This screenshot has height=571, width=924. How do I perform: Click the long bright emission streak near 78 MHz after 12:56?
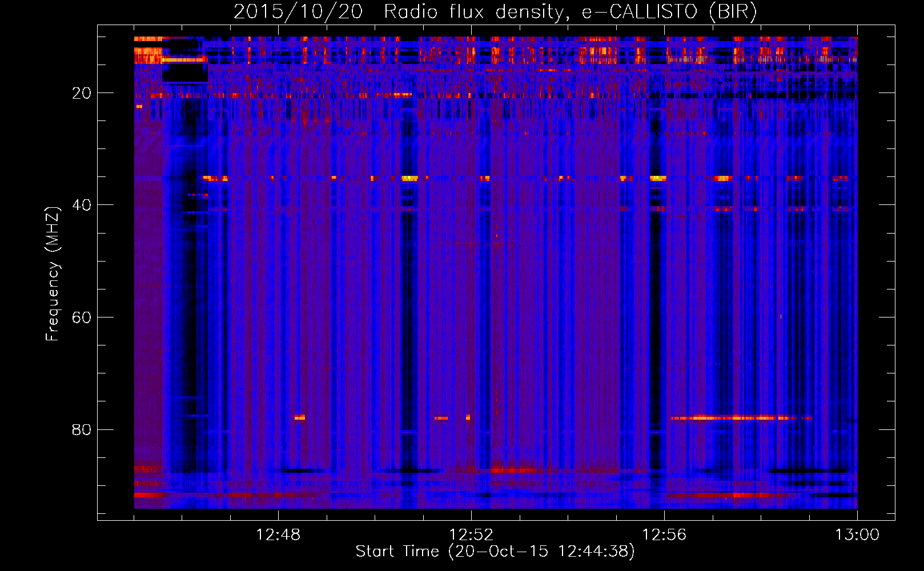pos(741,418)
